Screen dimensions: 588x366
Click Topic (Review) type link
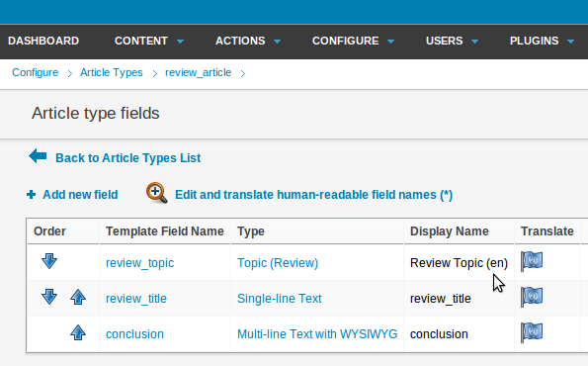278,263
